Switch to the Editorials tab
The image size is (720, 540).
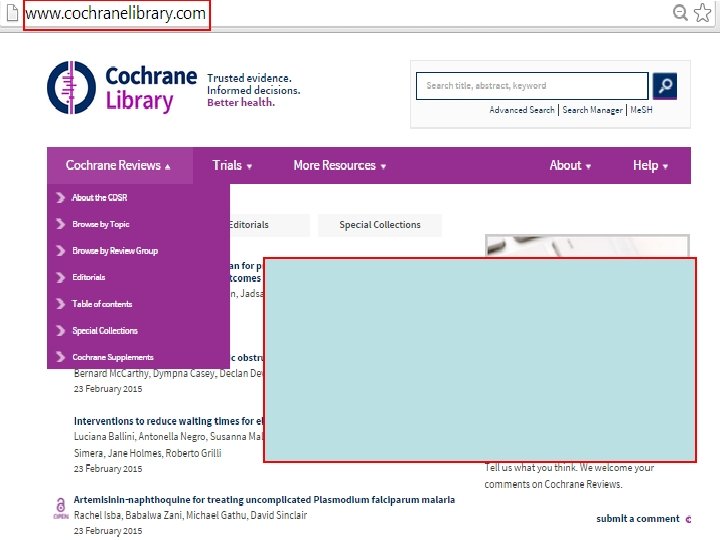pos(270,225)
